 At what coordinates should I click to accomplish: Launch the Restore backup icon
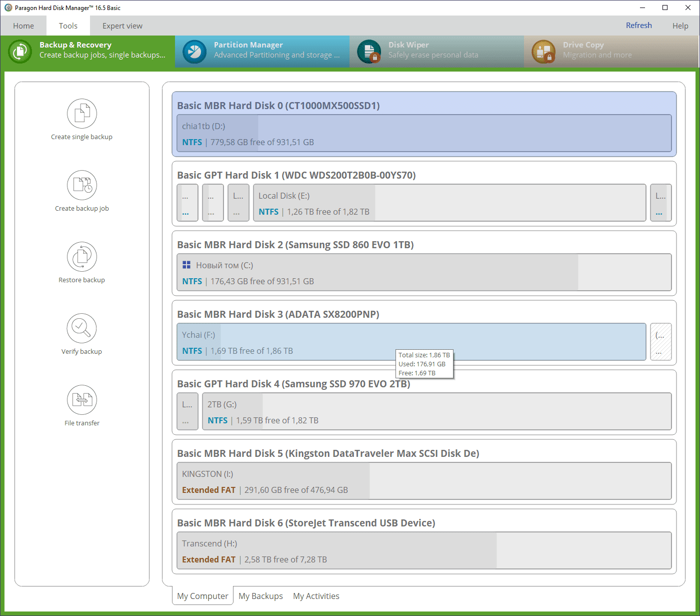pyautogui.click(x=82, y=257)
